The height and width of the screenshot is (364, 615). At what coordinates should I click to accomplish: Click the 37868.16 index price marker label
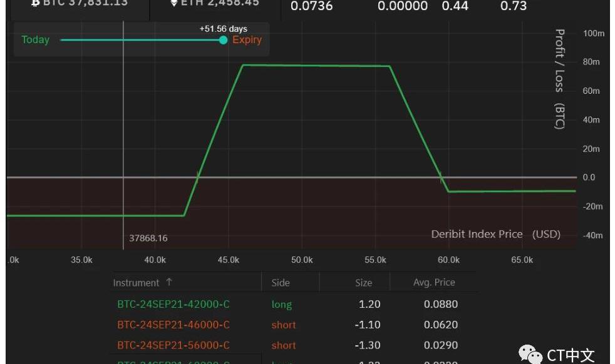(x=148, y=238)
